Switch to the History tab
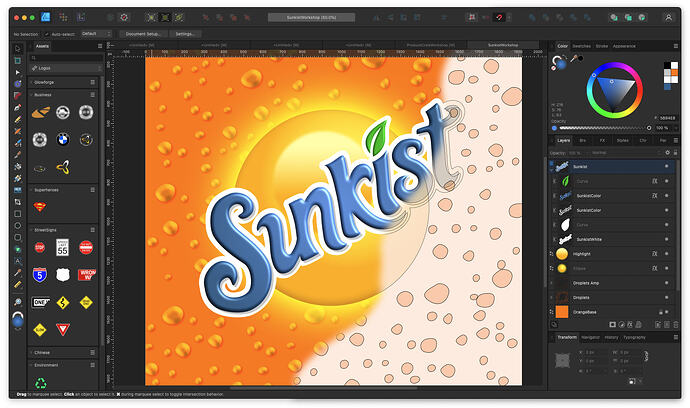 coord(611,337)
